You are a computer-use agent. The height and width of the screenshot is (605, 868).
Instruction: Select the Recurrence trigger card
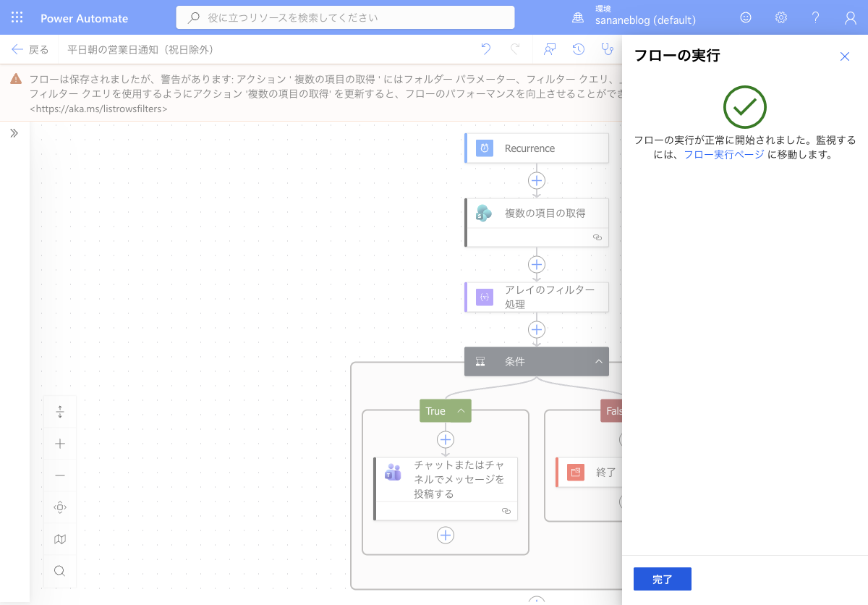[x=537, y=148]
